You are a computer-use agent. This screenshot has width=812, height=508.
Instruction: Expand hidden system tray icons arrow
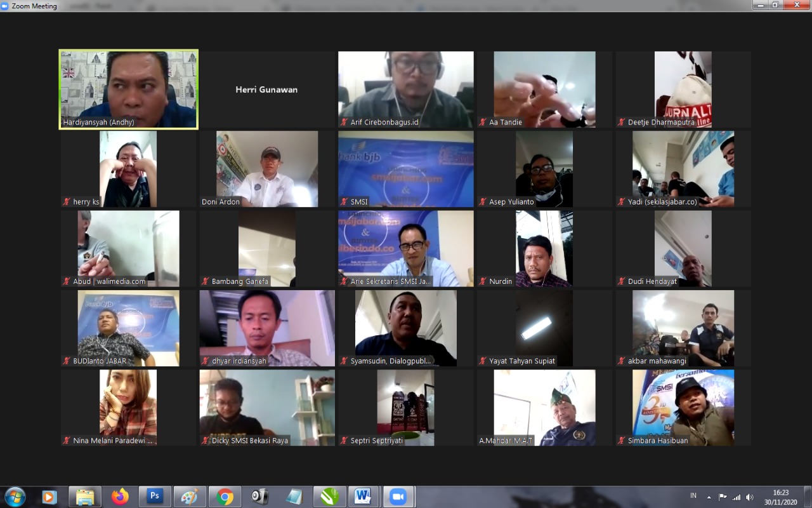pyautogui.click(x=709, y=497)
